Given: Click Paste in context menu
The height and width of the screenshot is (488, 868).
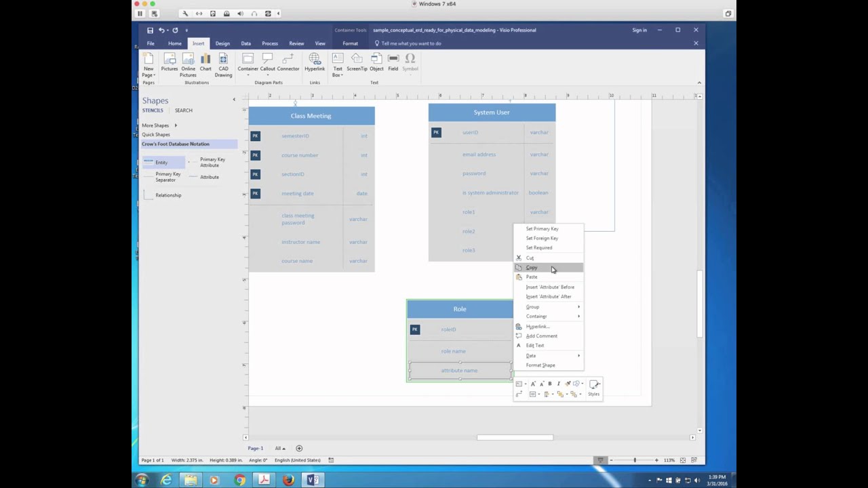Looking at the screenshot, I should pyautogui.click(x=548, y=277).
